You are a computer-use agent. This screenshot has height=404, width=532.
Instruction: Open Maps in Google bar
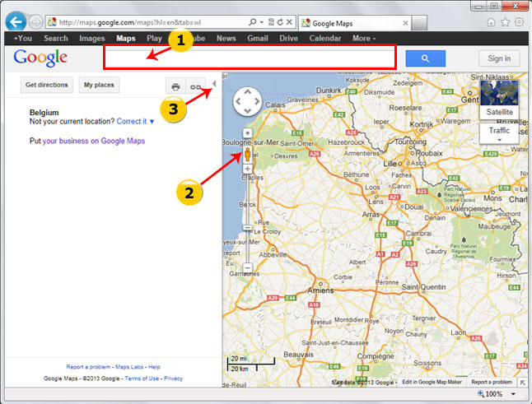[x=126, y=39]
